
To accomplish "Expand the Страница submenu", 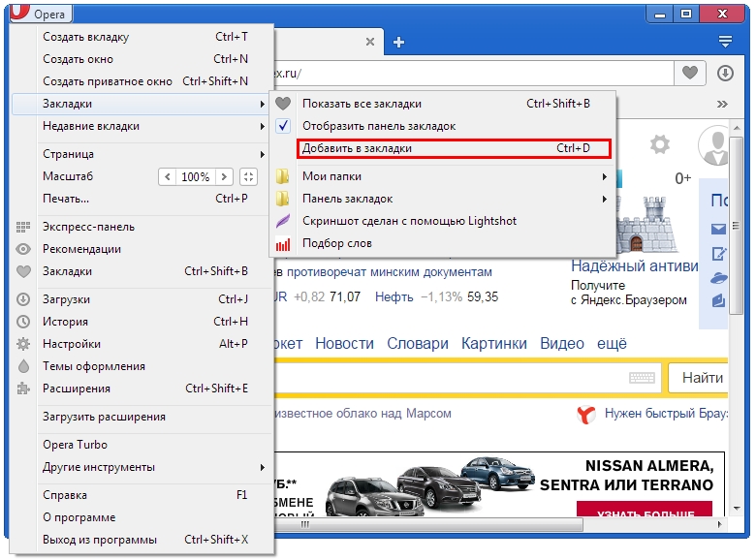I will click(262, 154).
